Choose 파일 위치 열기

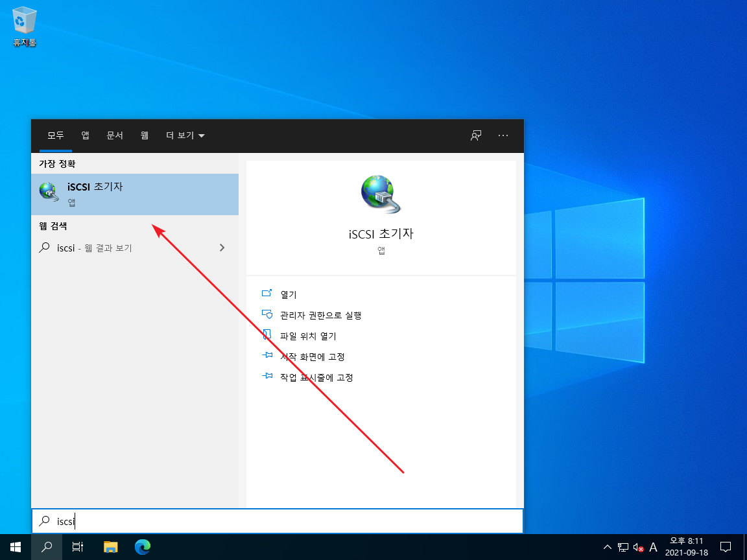pos(308,336)
